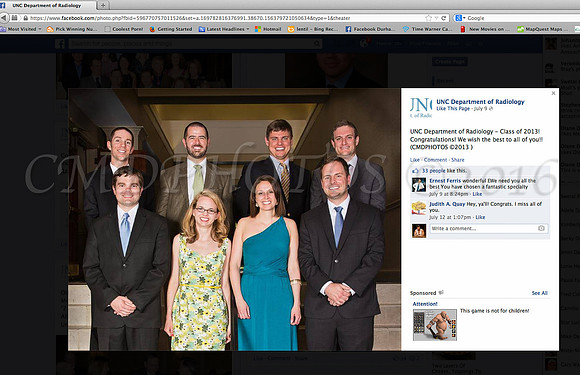Open the URL history dropdown arrow
This screenshot has height=375, width=580.
(x=436, y=18)
